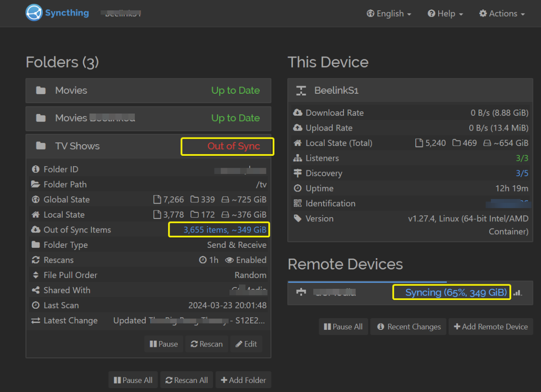
Task: Open the out of sync items link
Action: [x=225, y=230]
